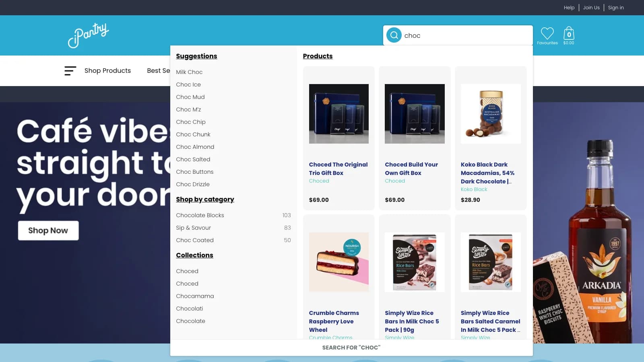
Task: Pick Choc Chip suggestion
Action: click(191, 122)
